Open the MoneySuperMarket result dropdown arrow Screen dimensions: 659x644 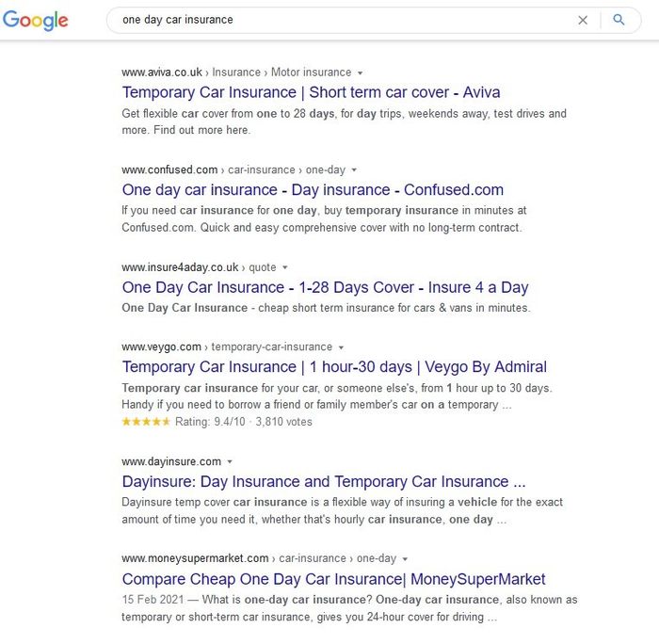(x=405, y=558)
